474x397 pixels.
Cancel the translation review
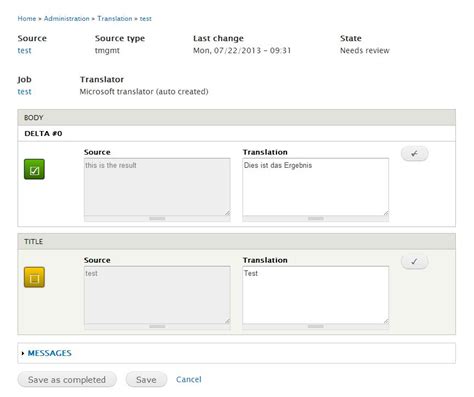[x=189, y=379]
